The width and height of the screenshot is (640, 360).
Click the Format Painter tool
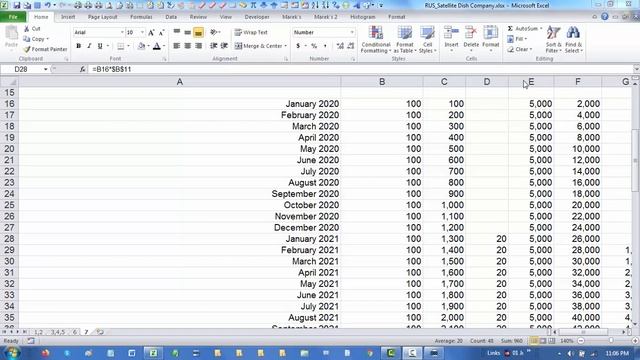45,49
